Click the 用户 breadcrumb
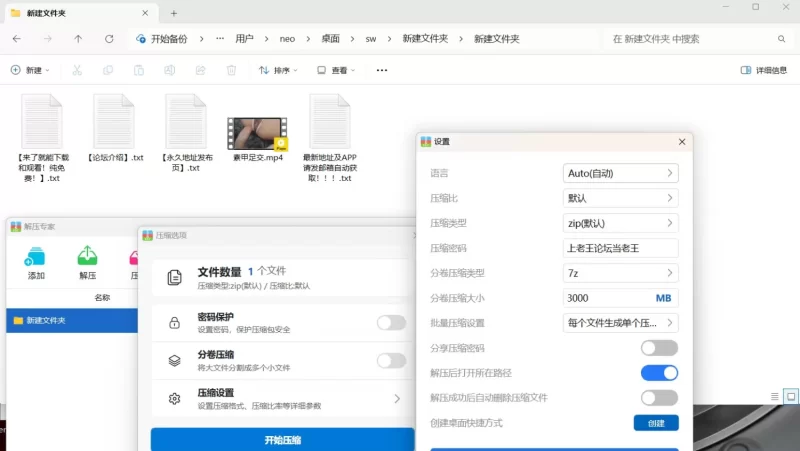The image size is (800, 451). 244,39
